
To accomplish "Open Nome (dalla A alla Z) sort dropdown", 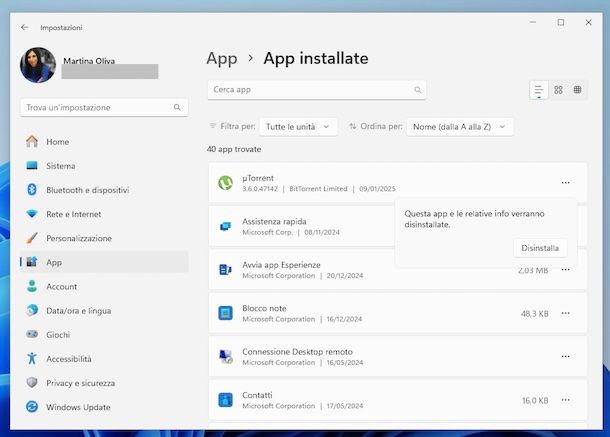I will pyautogui.click(x=459, y=127).
